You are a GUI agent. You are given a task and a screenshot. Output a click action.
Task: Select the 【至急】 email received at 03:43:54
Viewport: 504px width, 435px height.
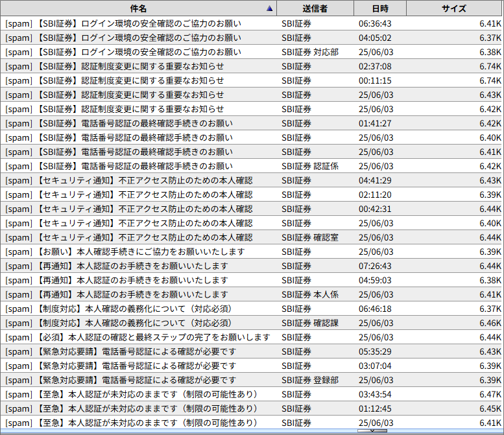coord(251,394)
